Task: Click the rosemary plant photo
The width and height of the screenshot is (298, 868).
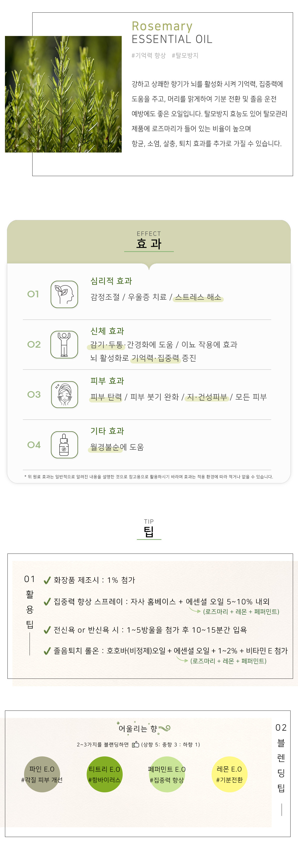Action: click(x=63, y=94)
